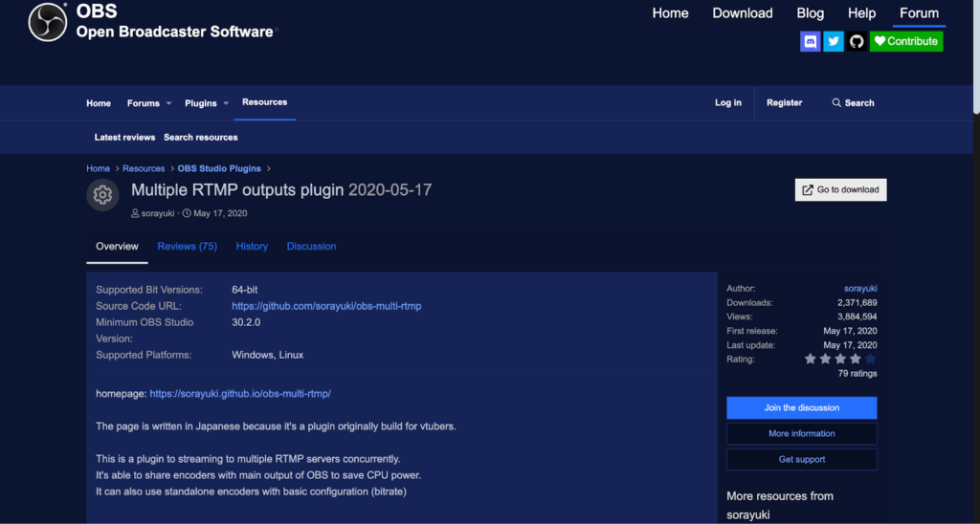This screenshot has width=980, height=524.
Task: Open the GitHub source code URL link
Action: tap(326, 306)
